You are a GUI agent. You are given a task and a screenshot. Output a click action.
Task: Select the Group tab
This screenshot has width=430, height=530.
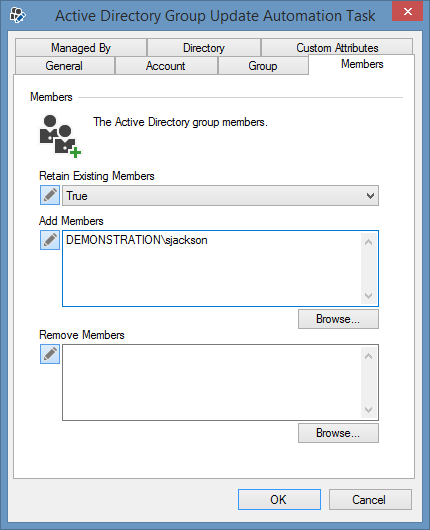click(263, 66)
